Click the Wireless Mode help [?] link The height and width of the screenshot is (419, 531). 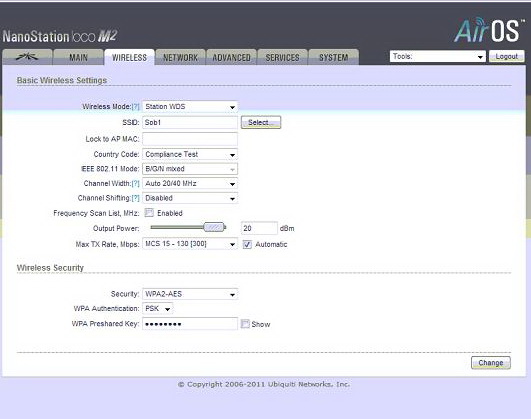pos(135,107)
